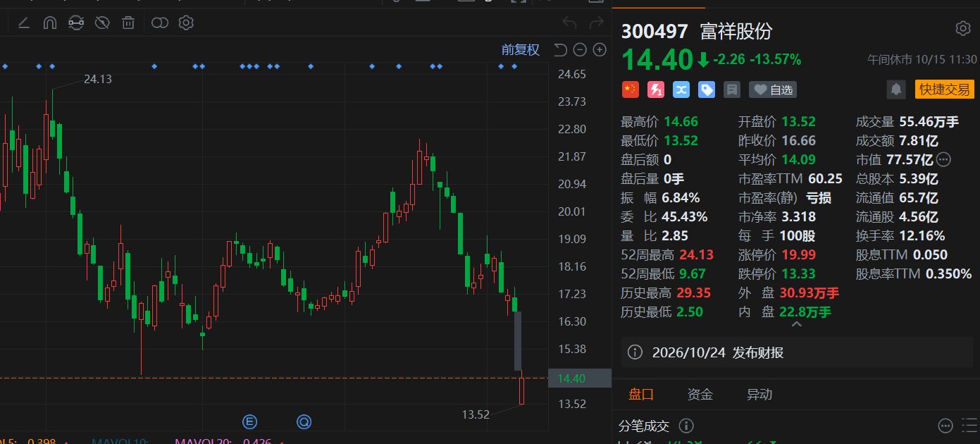Select the trend line drawing tool
This screenshot has width=980, height=444.
[23, 23]
